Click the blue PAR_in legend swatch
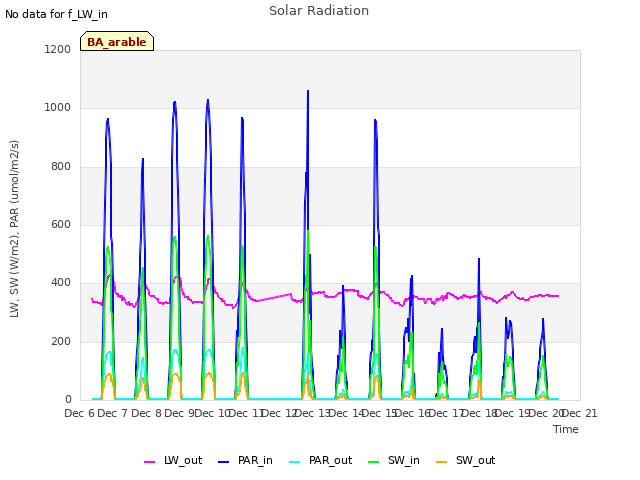The height and width of the screenshot is (480, 640). click(x=224, y=462)
